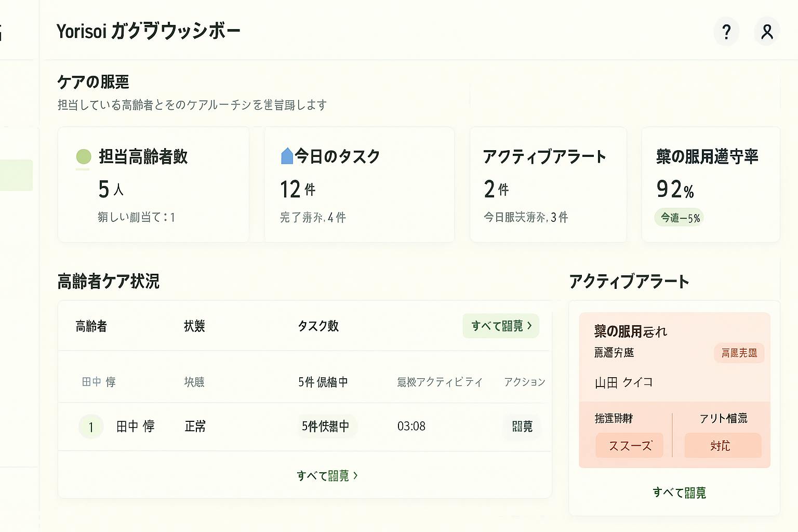Click the chevron arrow in the table header button
This screenshot has width=798, height=532.
pyautogui.click(x=530, y=326)
